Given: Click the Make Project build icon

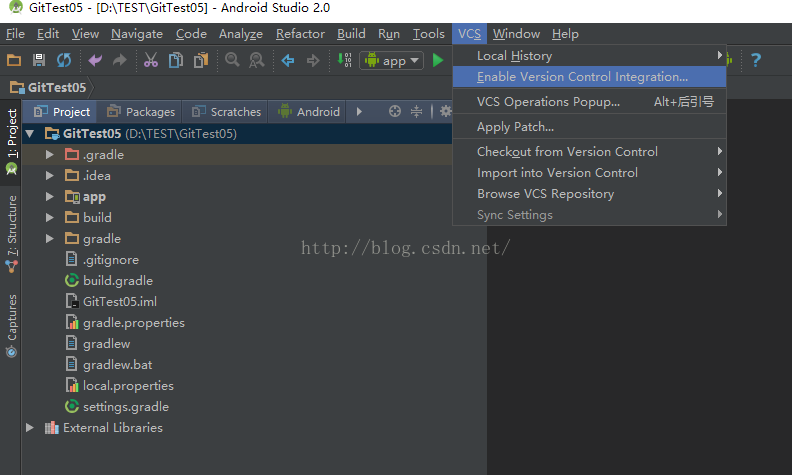Looking at the screenshot, I should pos(344,60).
